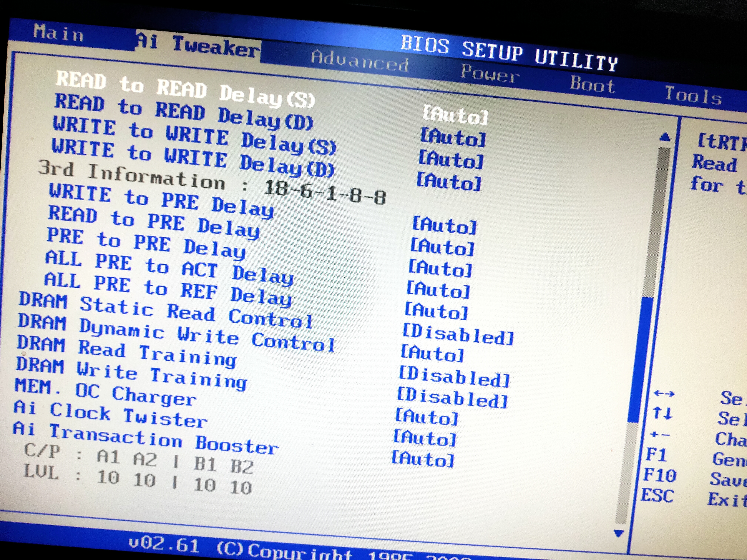Viewport: 747px width, 560px height.
Task: Select PRE to PRE Delay setting
Action: [x=146, y=244]
